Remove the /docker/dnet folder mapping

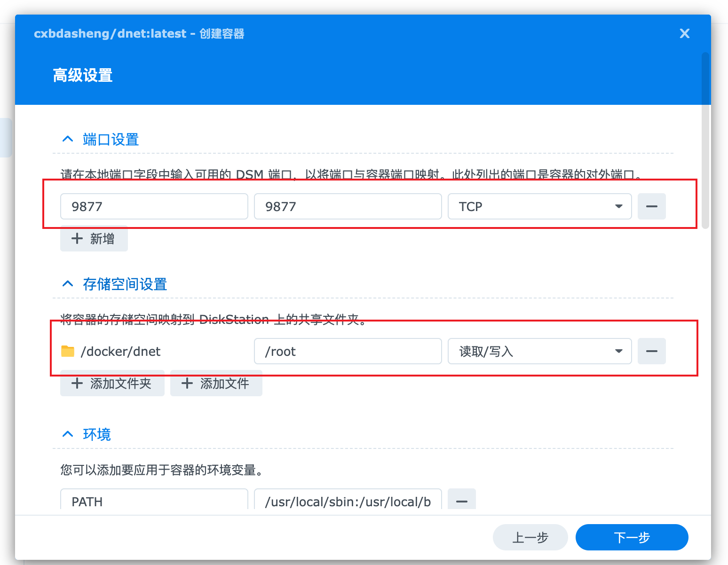point(651,351)
